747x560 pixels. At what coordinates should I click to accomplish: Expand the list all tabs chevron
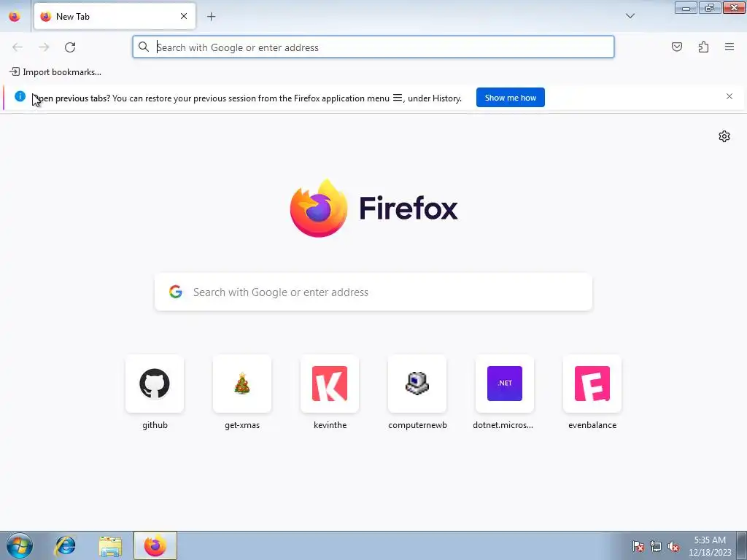[630, 16]
